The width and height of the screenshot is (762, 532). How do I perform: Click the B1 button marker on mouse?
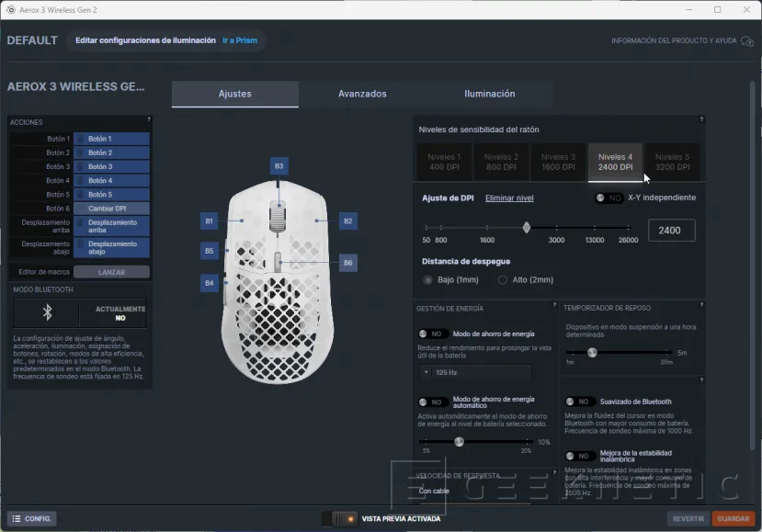click(209, 221)
